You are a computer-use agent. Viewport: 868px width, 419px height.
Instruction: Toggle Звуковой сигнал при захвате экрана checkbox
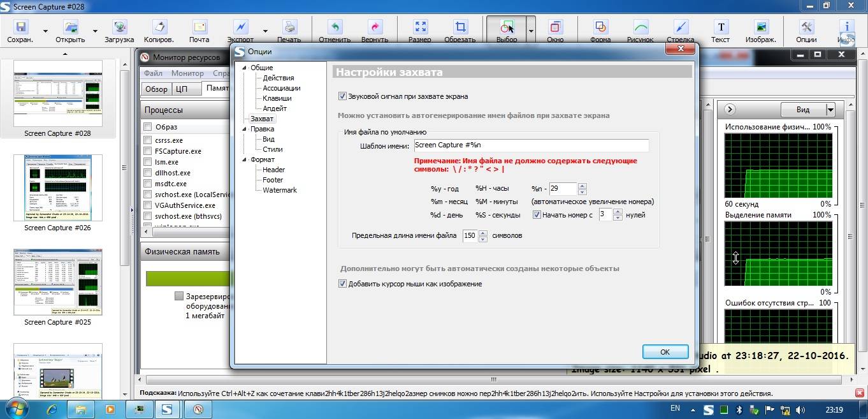pos(342,96)
